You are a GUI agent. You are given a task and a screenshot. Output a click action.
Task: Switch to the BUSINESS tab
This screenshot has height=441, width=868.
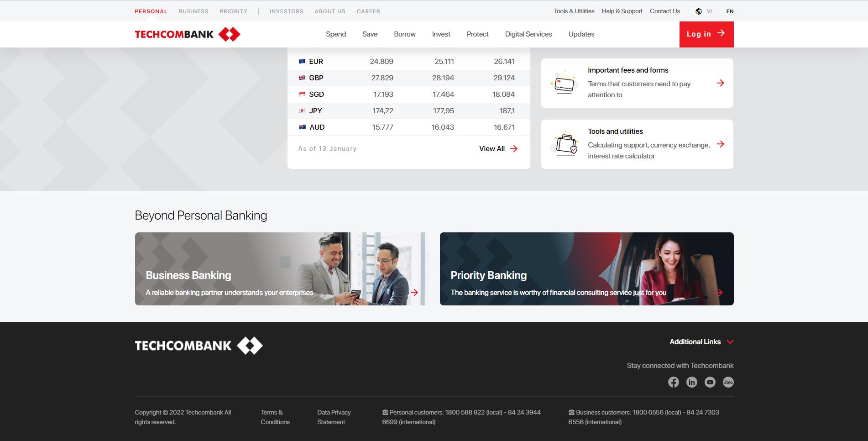pos(193,11)
